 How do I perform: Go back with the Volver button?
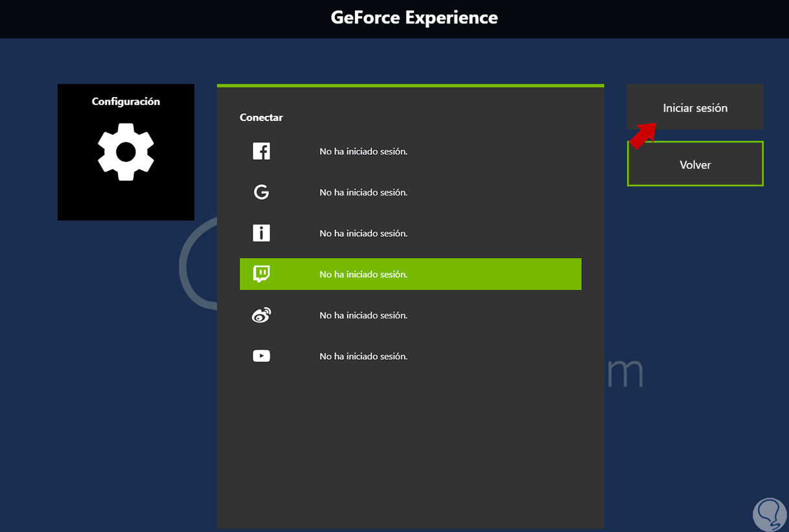[695, 164]
